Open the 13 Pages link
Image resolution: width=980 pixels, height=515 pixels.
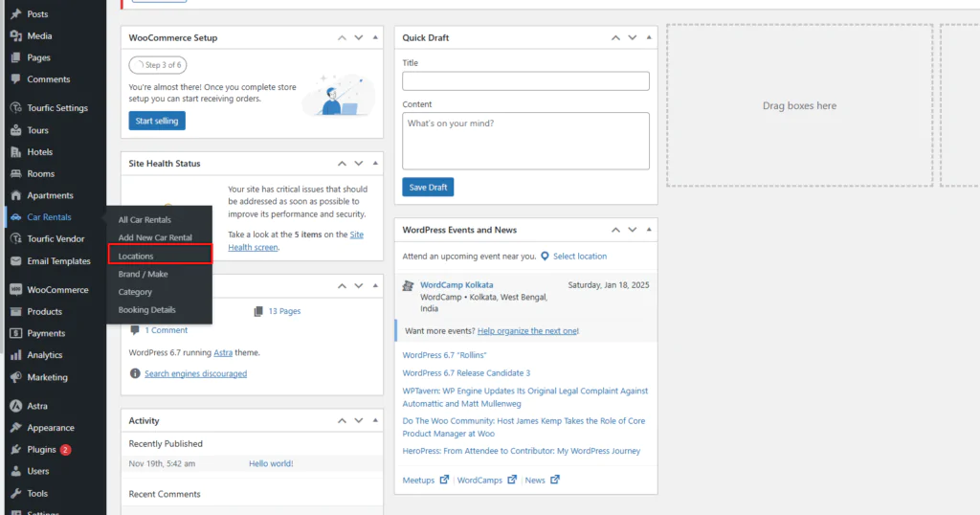pyautogui.click(x=284, y=310)
